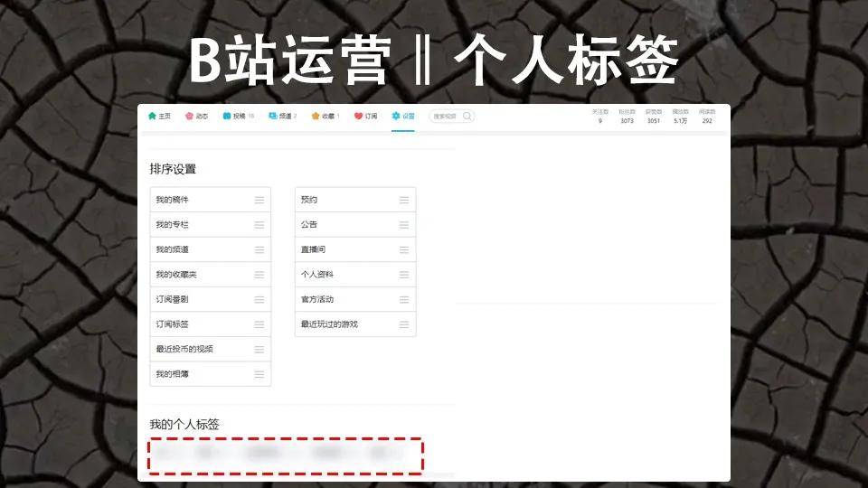Open the 主页 home tab
Viewport: 868px width, 488px height.
point(159,117)
